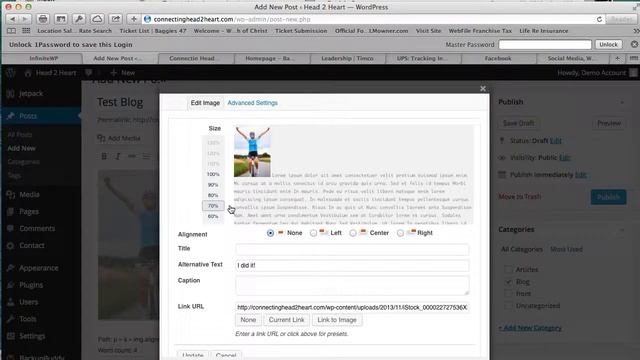Screen dimensions: 640x360
Task: Click inside the image Title field
Action: tap(352, 249)
